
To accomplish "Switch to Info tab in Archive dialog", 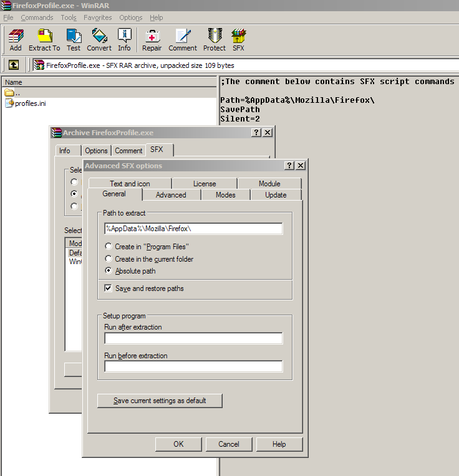I will pyautogui.click(x=68, y=151).
